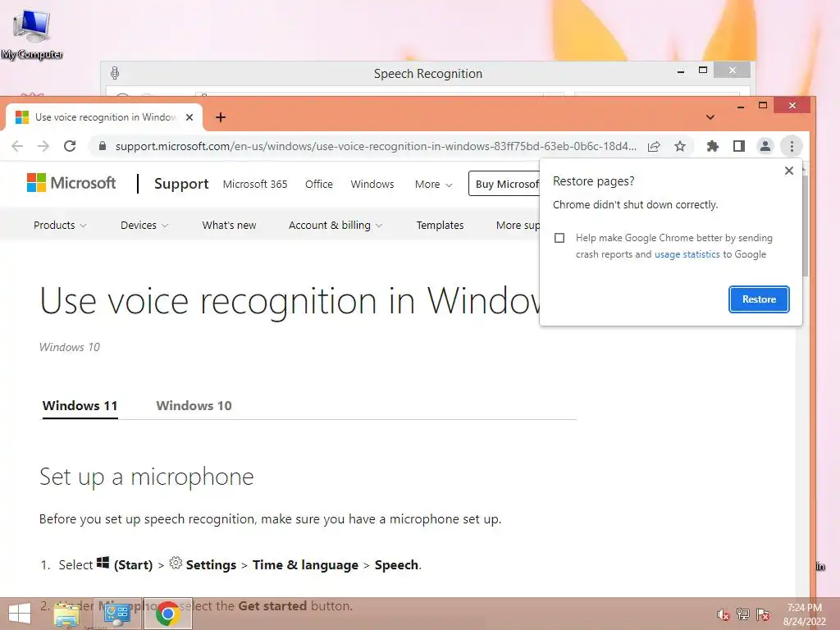This screenshot has height=630, width=840.
Task: Open the Extensions puzzle icon
Action: [713, 146]
